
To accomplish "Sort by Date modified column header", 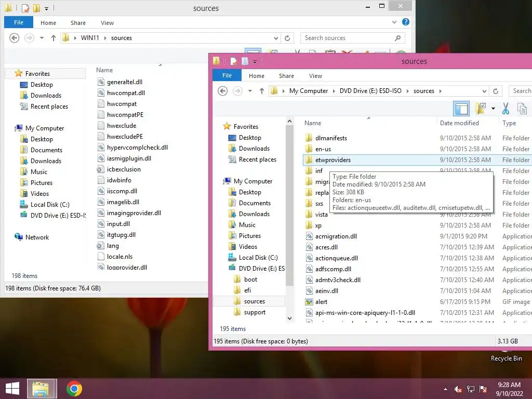I will (459, 123).
